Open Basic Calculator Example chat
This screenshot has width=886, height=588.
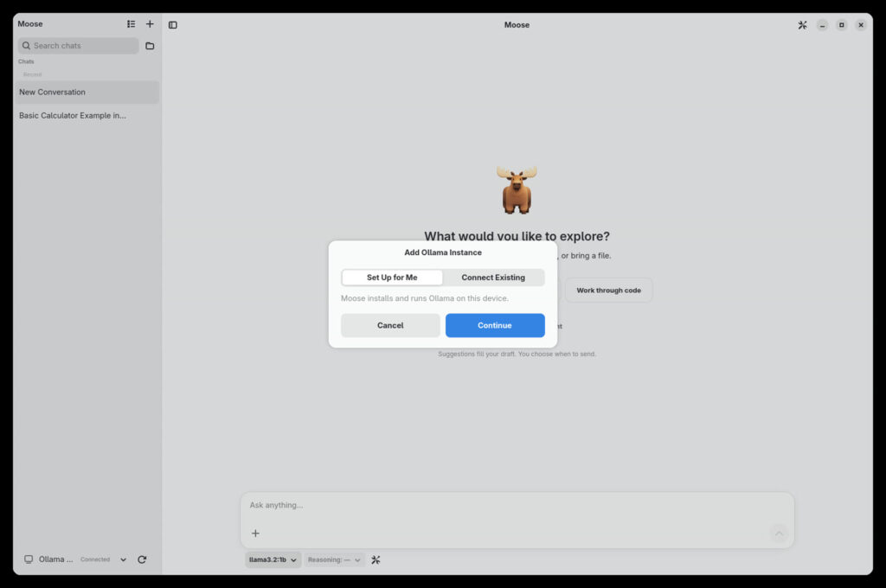pyautogui.click(x=87, y=115)
